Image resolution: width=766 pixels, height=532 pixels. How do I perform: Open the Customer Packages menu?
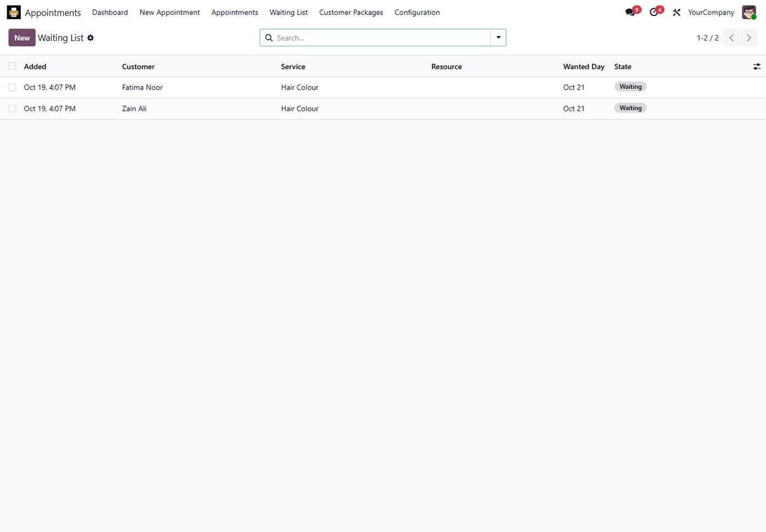pyautogui.click(x=351, y=12)
